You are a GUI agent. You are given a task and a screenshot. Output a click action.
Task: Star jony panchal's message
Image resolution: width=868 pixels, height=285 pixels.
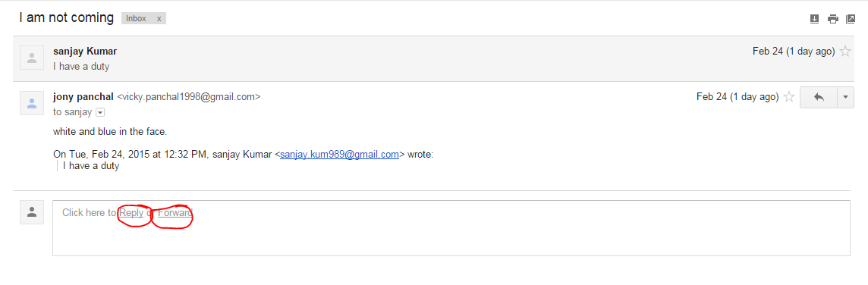pyautogui.click(x=789, y=97)
